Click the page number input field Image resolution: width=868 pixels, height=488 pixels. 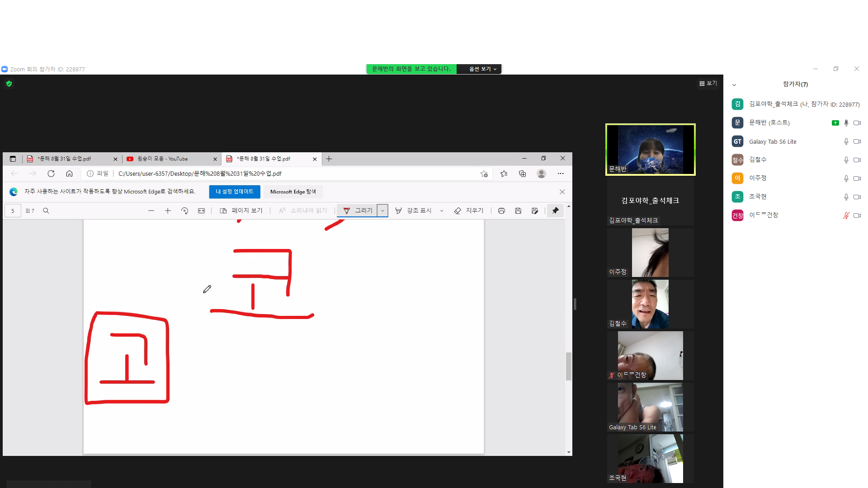click(13, 211)
